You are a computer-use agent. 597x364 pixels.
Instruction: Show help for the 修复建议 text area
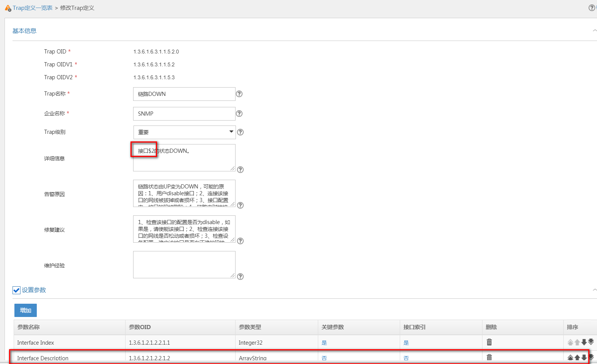click(240, 241)
